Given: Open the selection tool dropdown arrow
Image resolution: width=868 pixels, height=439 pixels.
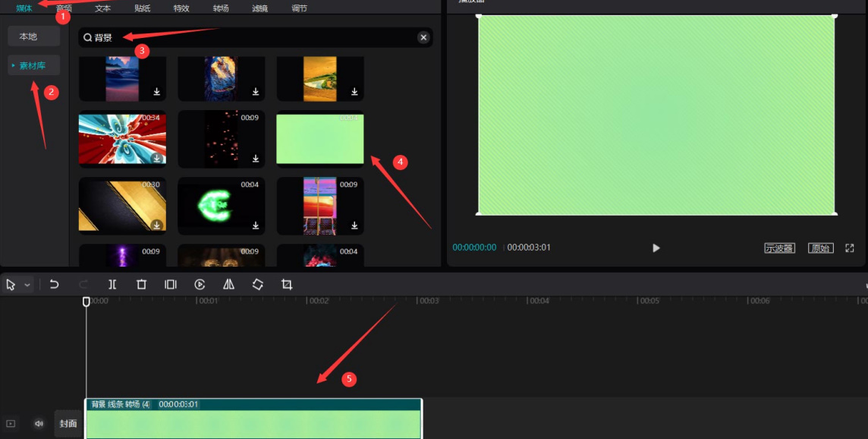Looking at the screenshot, I should [27, 285].
